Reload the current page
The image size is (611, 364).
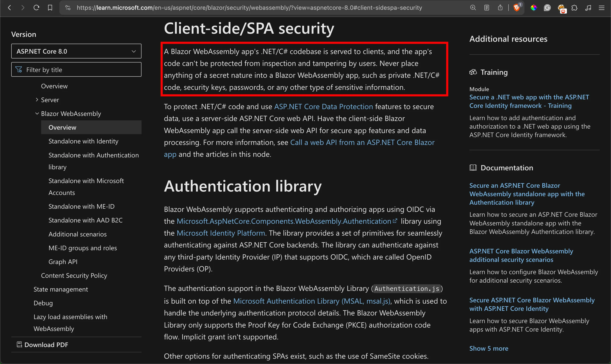(36, 8)
